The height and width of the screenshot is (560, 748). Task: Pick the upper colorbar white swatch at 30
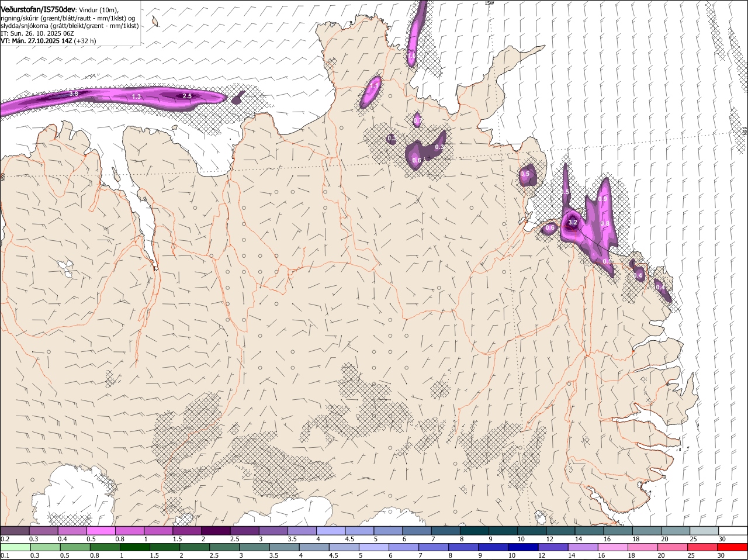pos(733,530)
